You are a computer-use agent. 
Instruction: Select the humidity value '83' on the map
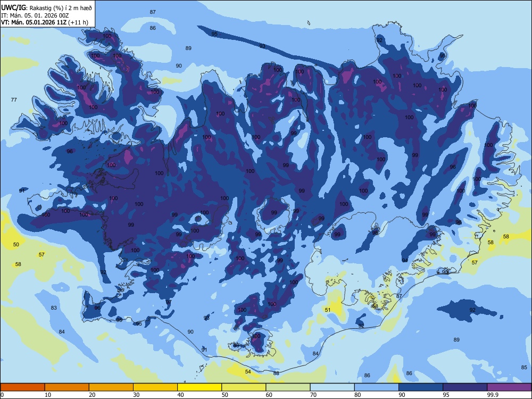coord(54,307)
